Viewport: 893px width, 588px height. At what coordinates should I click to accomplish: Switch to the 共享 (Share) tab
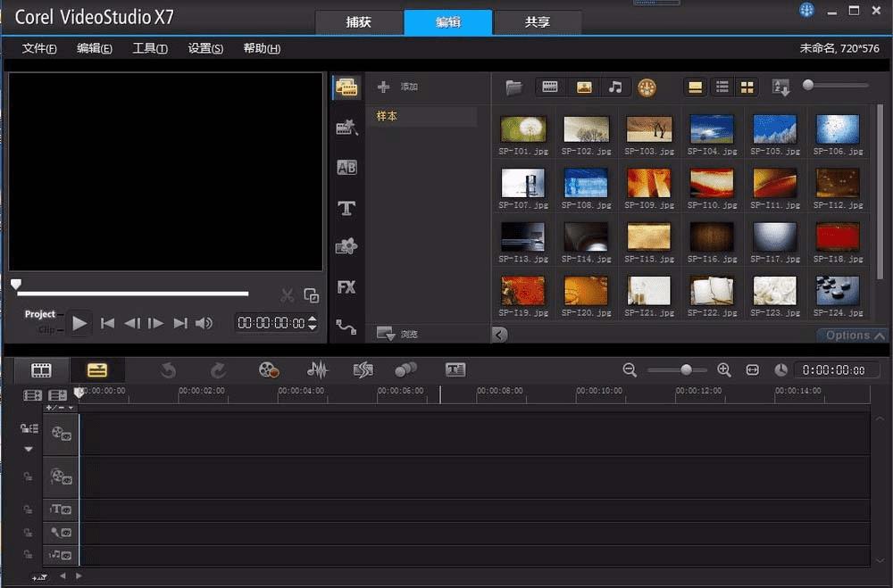point(538,22)
